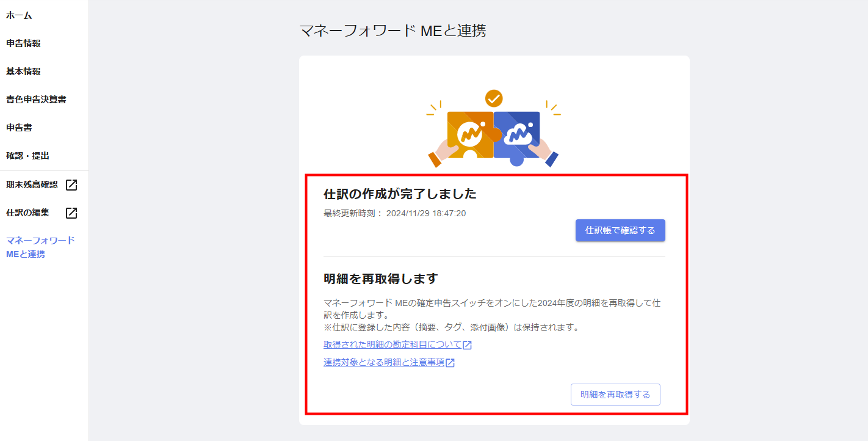Select 申告書 sidebar entry
This screenshot has height=441, width=868.
pyautogui.click(x=19, y=128)
